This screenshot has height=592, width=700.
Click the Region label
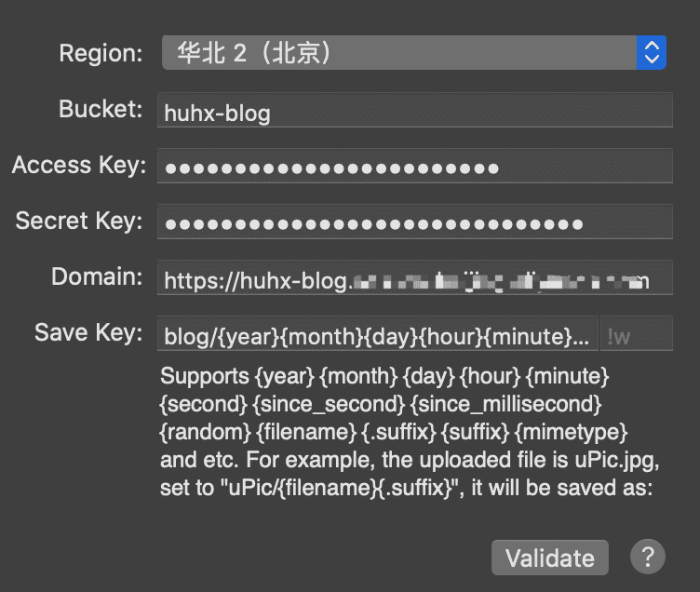tap(101, 53)
